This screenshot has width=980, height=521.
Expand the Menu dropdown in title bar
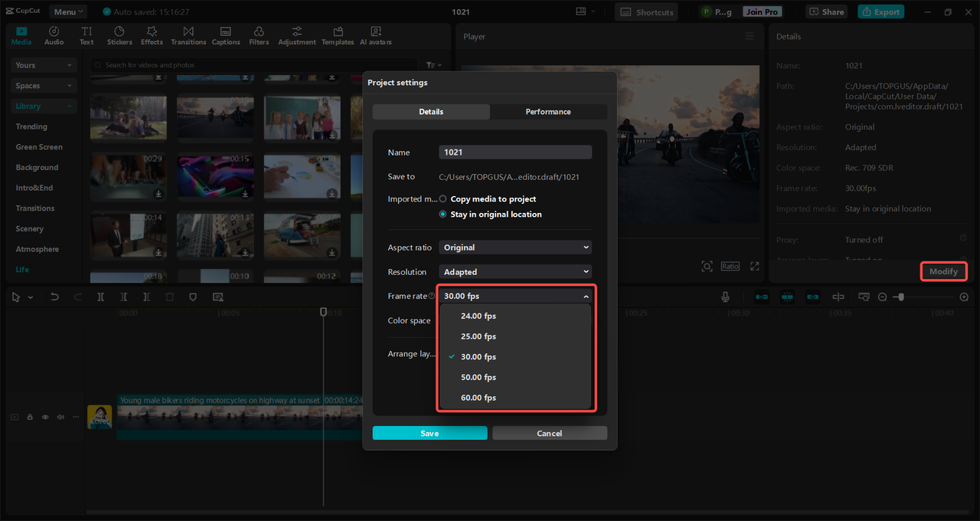tap(68, 12)
